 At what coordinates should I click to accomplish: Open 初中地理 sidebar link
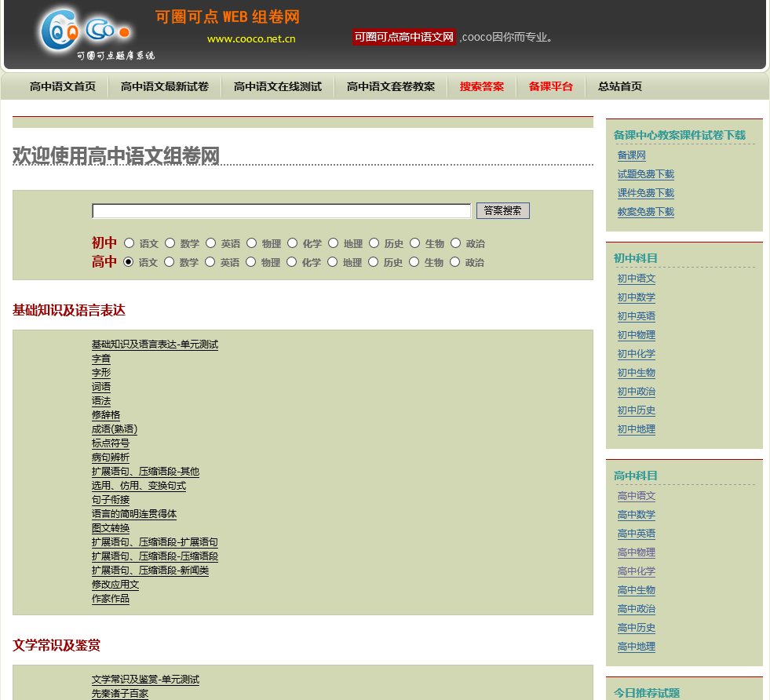[637, 429]
